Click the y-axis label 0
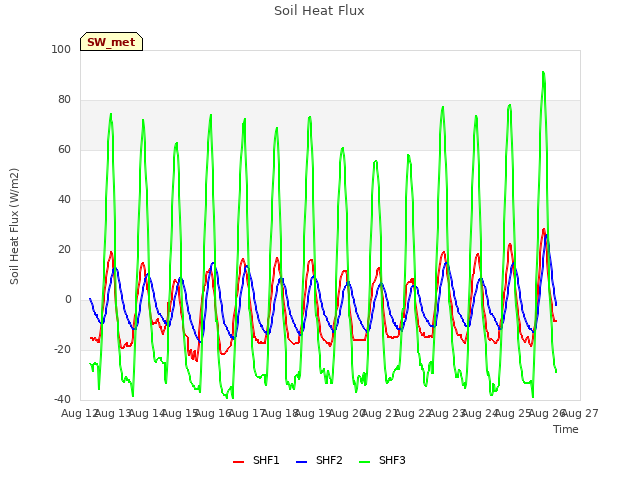The image size is (640, 480). click(68, 300)
